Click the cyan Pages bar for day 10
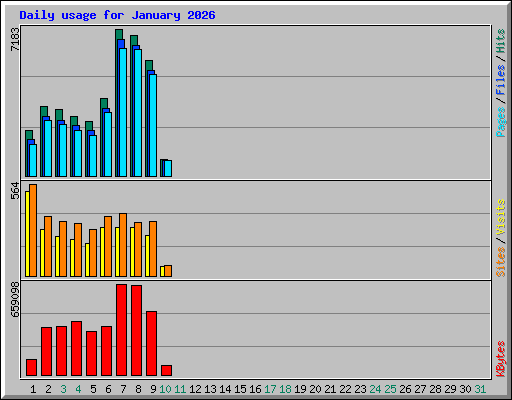The width and height of the screenshot is (512, 400). click(x=168, y=168)
